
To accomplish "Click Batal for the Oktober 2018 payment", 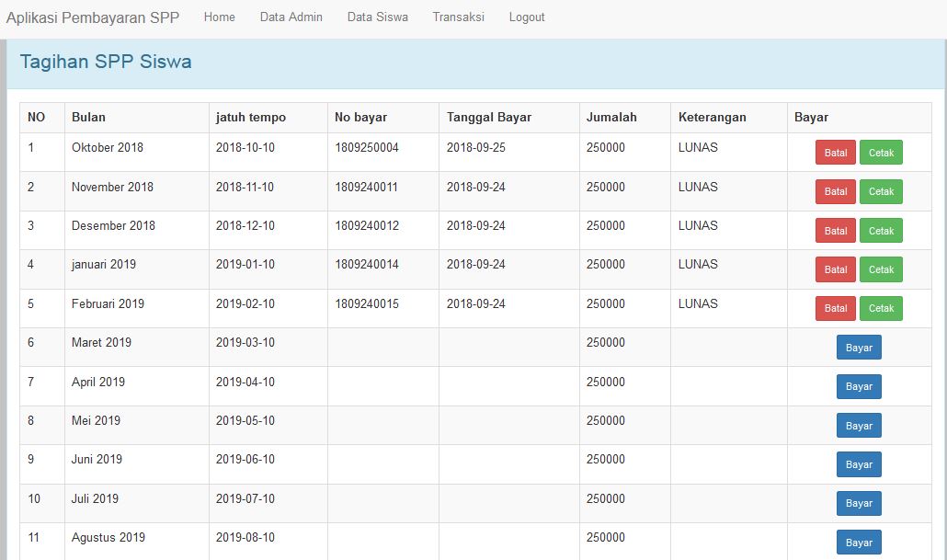I will click(x=835, y=153).
